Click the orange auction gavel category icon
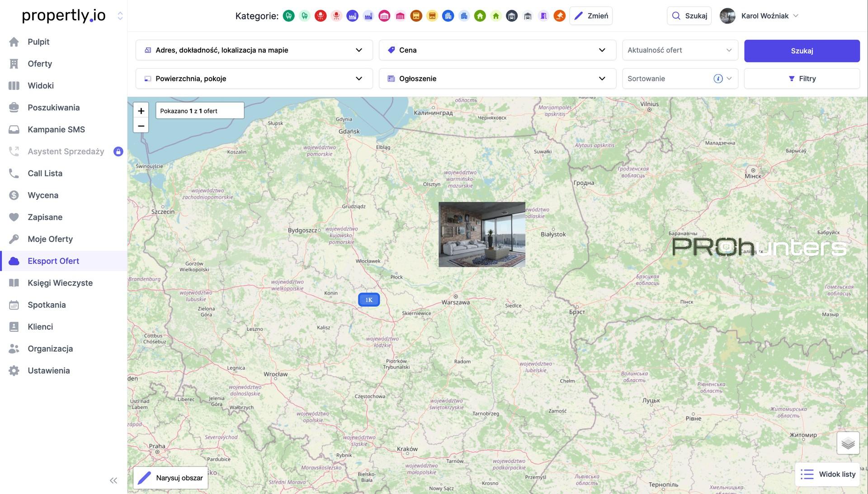 coord(560,16)
